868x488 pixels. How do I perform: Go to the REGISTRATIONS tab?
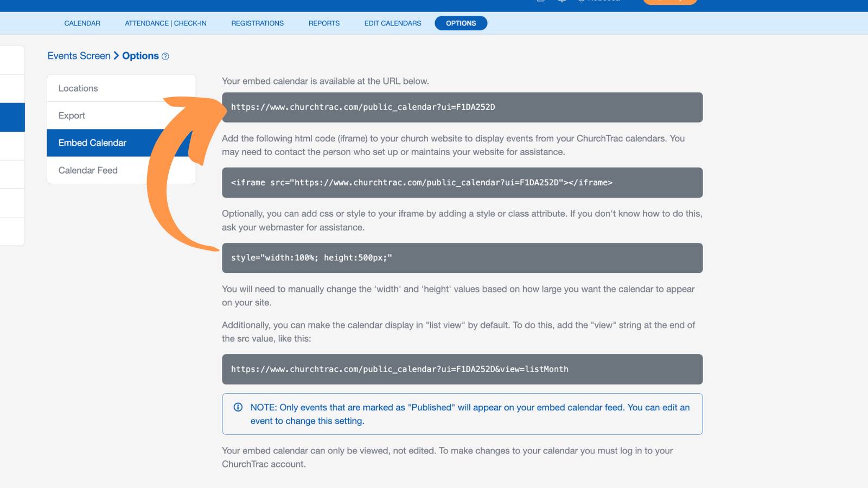coord(257,23)
